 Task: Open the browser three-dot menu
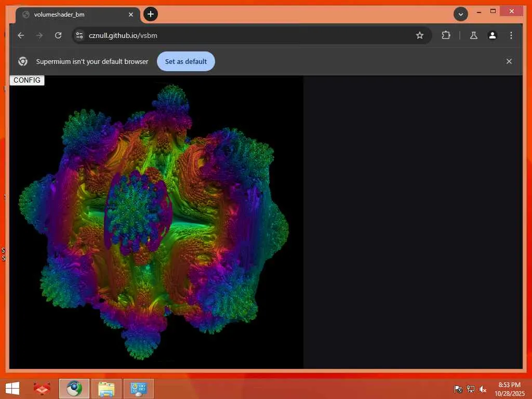point(511,35)
